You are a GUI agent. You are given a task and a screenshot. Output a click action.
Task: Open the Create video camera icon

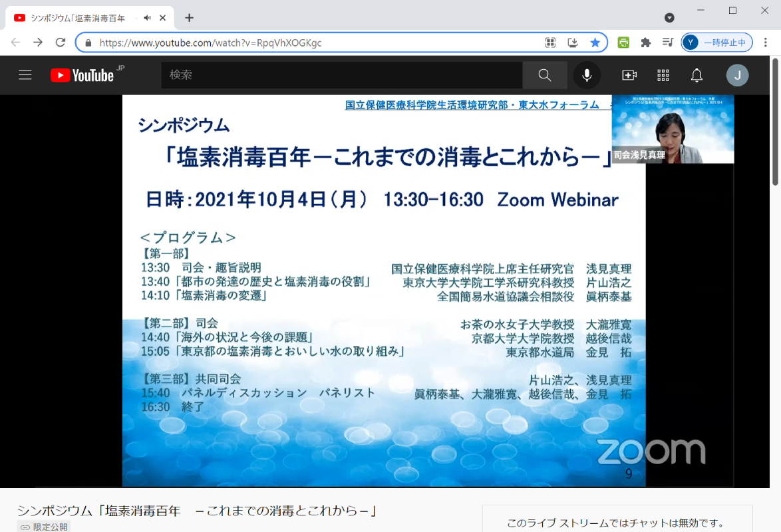pos(629,75)
